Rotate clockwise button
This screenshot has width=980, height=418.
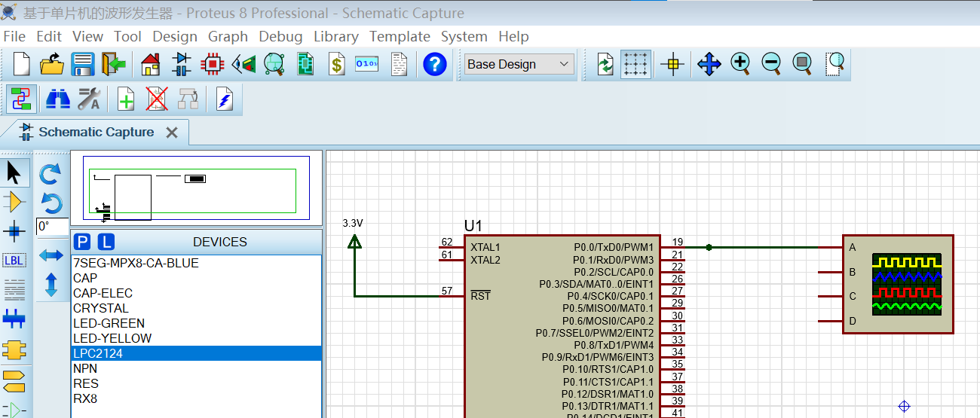click(51, 175)
